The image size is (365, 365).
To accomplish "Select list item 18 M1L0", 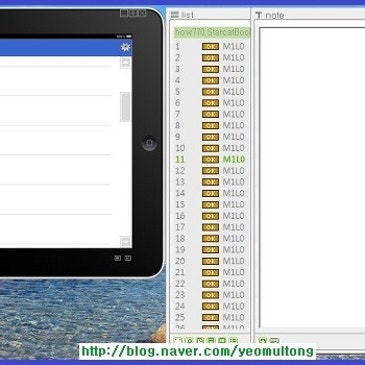I will [x=210, y=238].
